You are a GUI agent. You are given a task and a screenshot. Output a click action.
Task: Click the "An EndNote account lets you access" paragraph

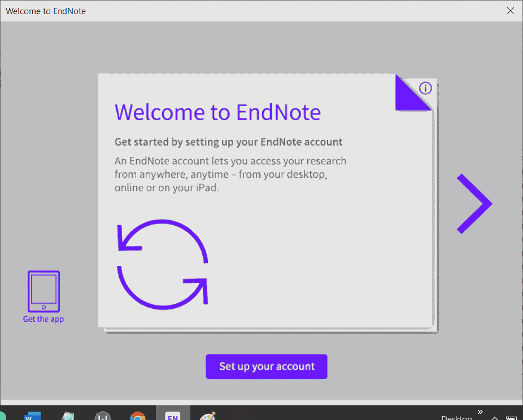click(x=230, y=174)
